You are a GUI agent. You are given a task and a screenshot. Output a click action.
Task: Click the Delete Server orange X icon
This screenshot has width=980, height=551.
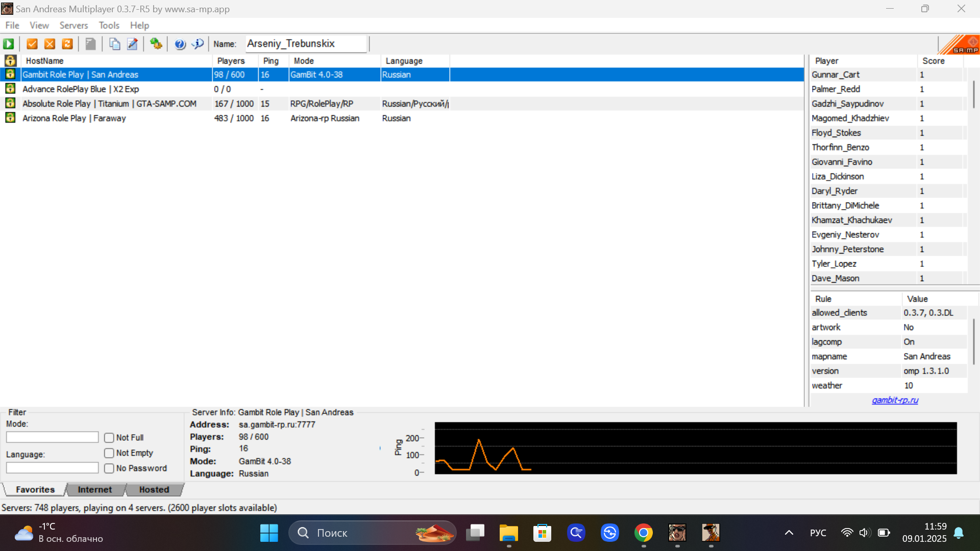point(50,44)
